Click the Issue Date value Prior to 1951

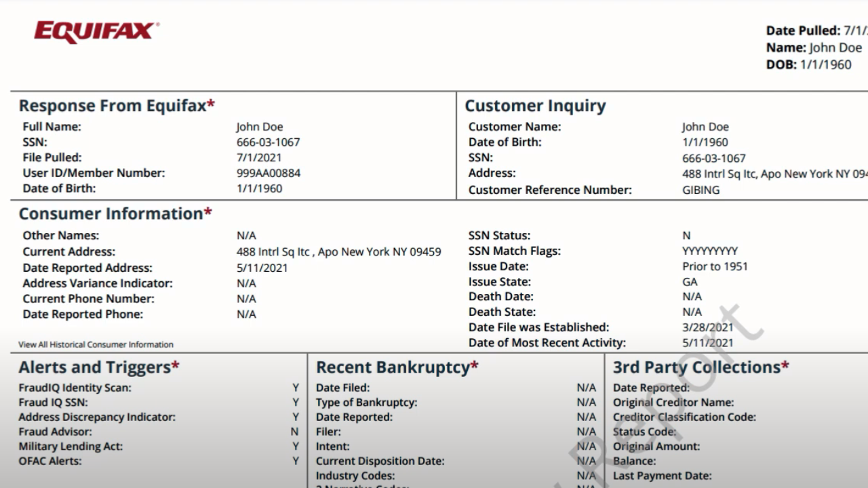[x=715, y=266]
